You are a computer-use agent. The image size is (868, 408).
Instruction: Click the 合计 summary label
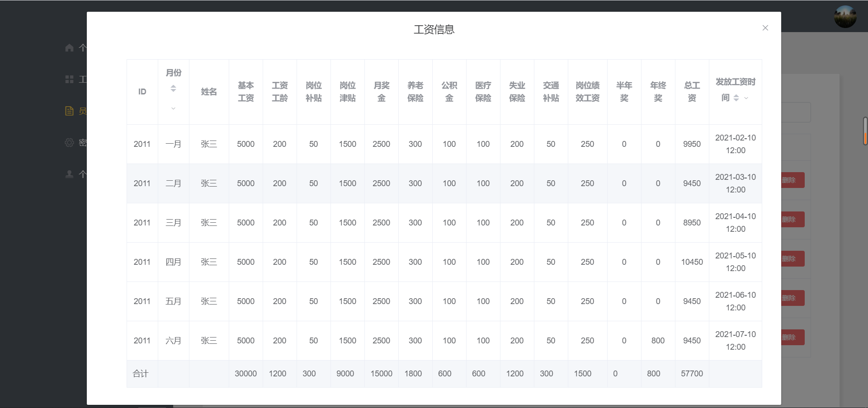[x=141, y=374]
